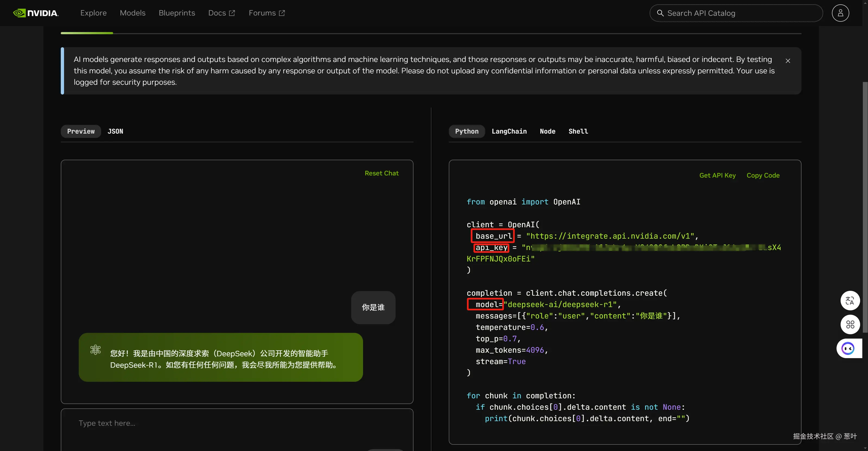
Task: Click the translate floating icon
Action: 850,300
